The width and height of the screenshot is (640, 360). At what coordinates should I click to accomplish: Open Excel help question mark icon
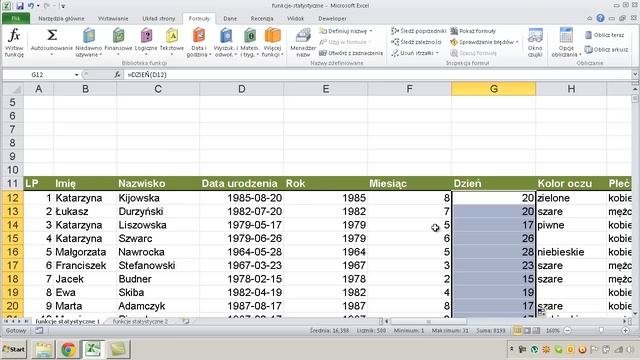pos(600,18)
